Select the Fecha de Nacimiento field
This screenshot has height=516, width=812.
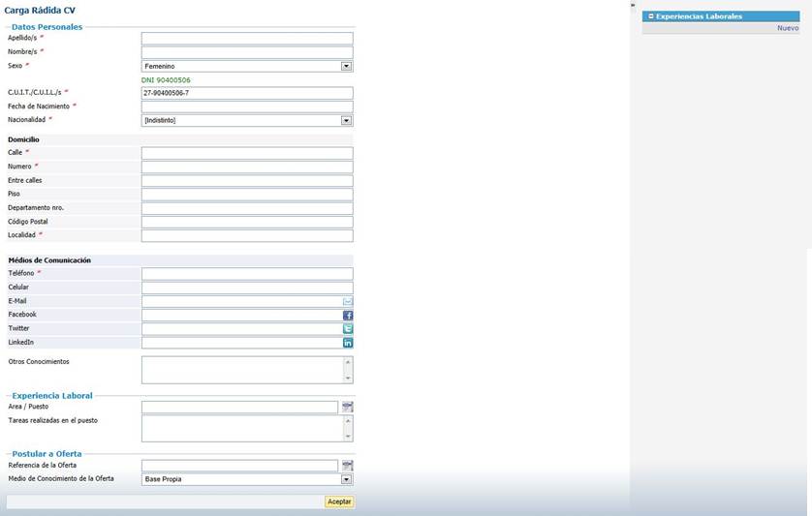click(246, 107)
